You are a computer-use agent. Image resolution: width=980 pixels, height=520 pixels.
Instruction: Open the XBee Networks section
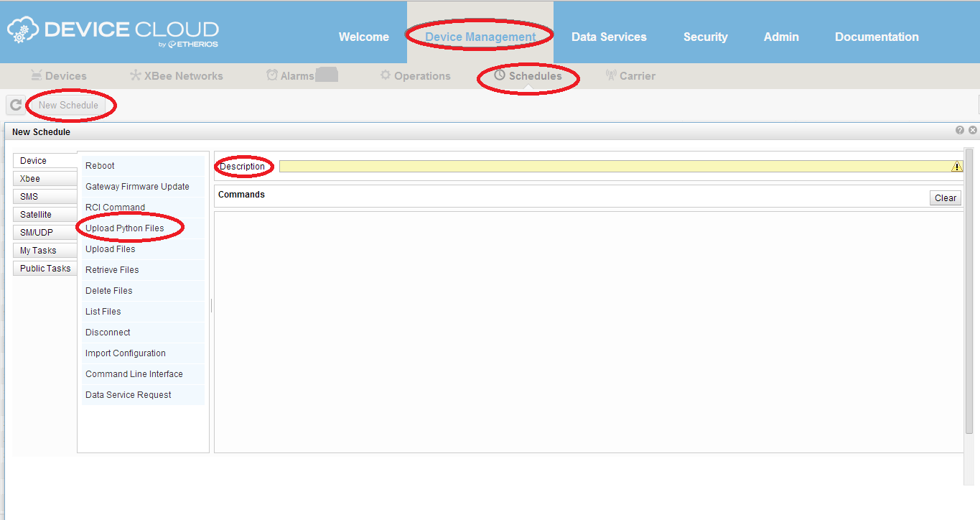point(176,76)
